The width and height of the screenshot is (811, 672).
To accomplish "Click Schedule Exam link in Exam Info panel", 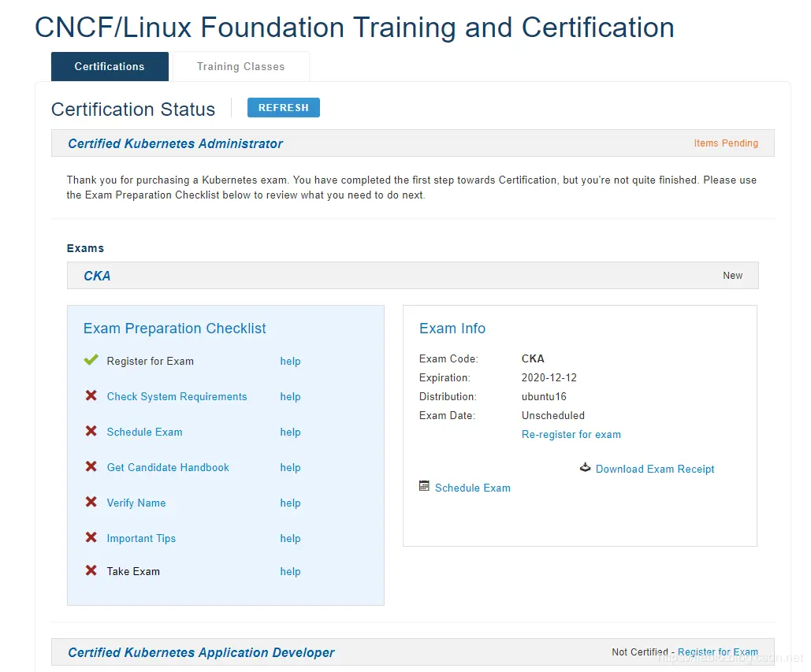I will point(472,488).
